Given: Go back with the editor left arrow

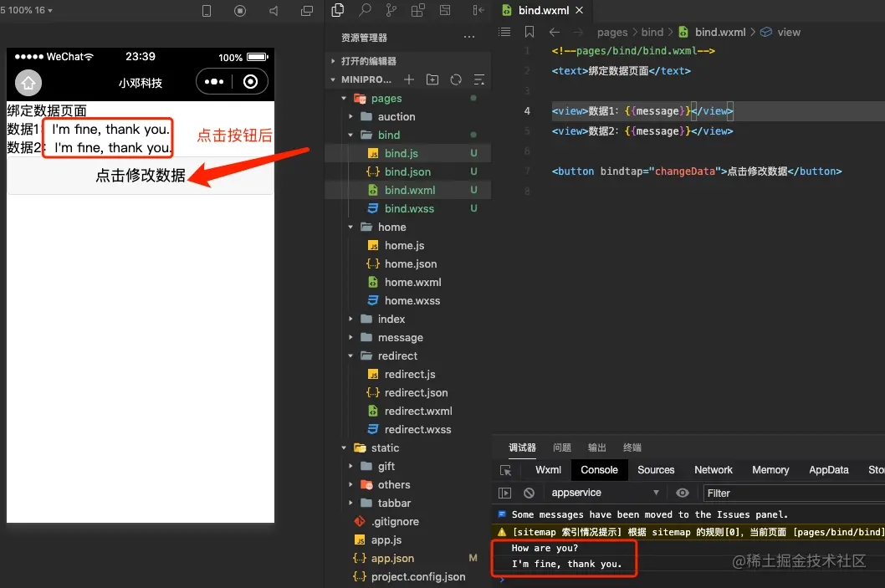Looking at the screenshot, I should pos(555,32).
